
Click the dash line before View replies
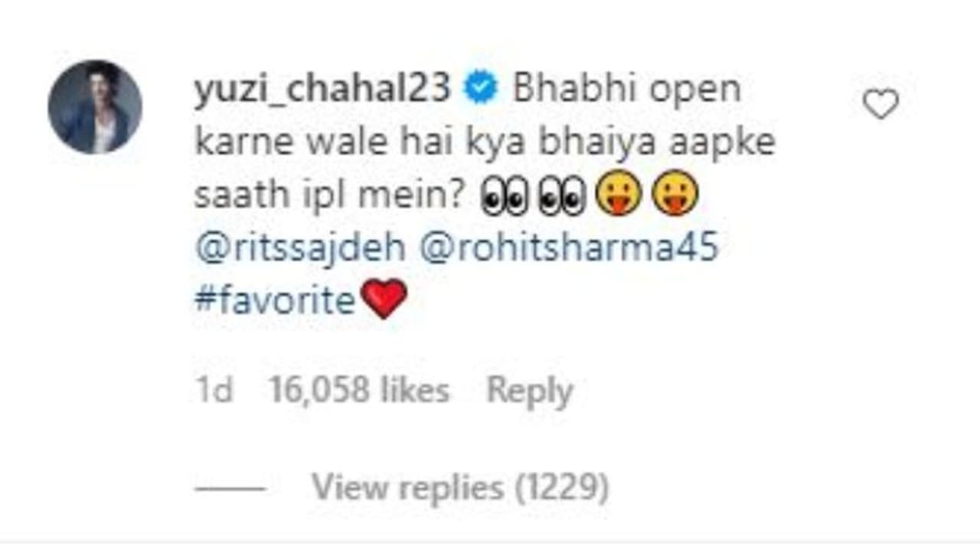click(x=230, y=488)
